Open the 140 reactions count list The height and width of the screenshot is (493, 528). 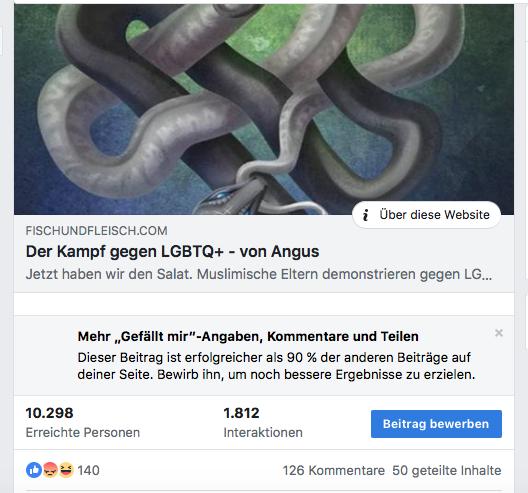coord(88,470)
